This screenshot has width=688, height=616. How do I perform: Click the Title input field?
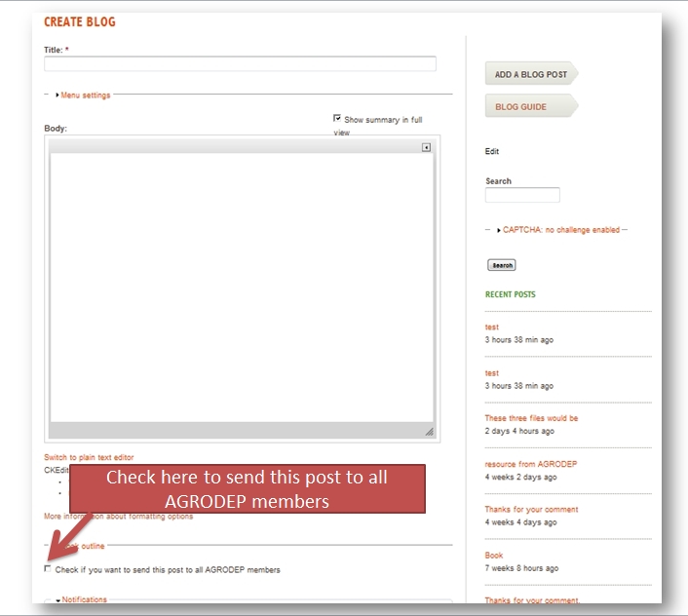coord(240,63)
